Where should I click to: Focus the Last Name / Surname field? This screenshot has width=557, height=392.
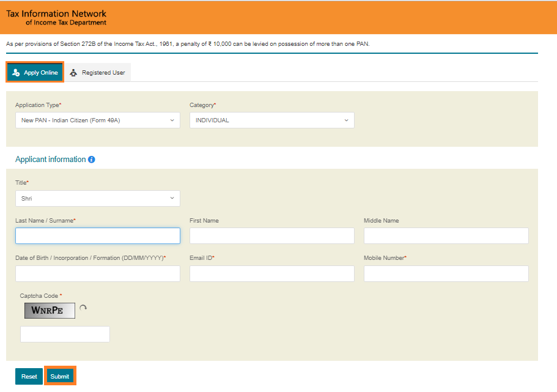click(x=98, y=235)
